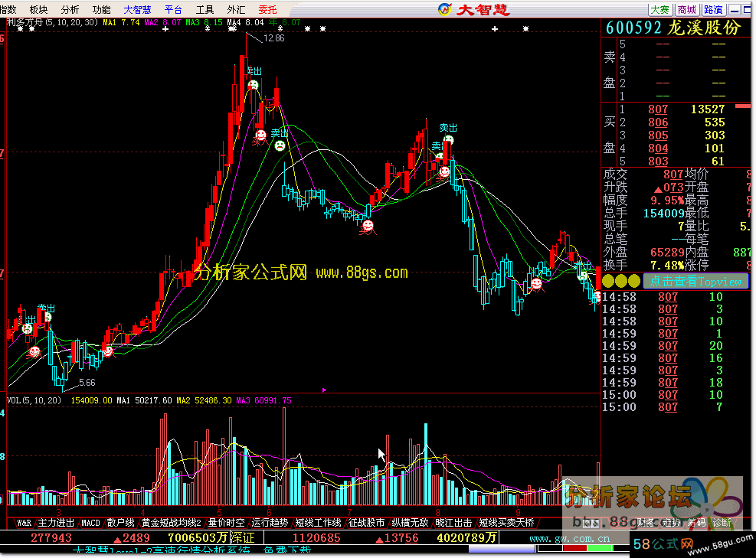Click the MA2 8.07 value on the main chart
Viewport: 756px width, 558px height.
pos(162,23)
